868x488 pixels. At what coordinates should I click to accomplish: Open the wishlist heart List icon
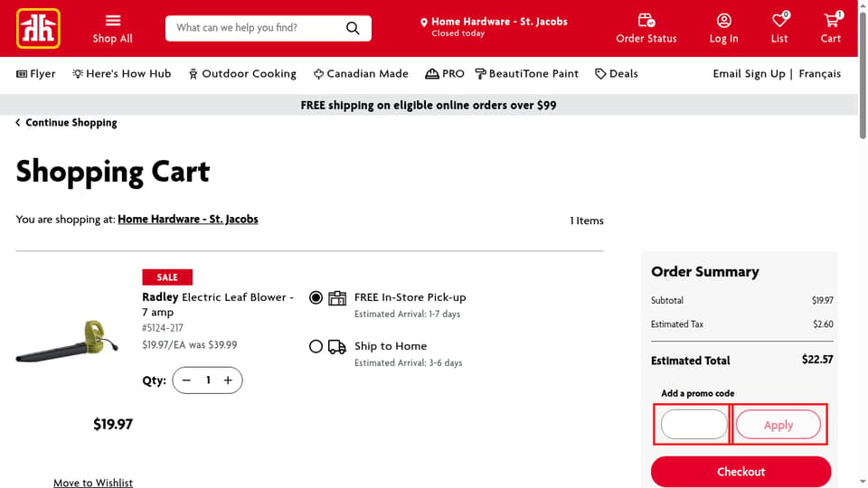pyautogui.click(x=779, y=29)
